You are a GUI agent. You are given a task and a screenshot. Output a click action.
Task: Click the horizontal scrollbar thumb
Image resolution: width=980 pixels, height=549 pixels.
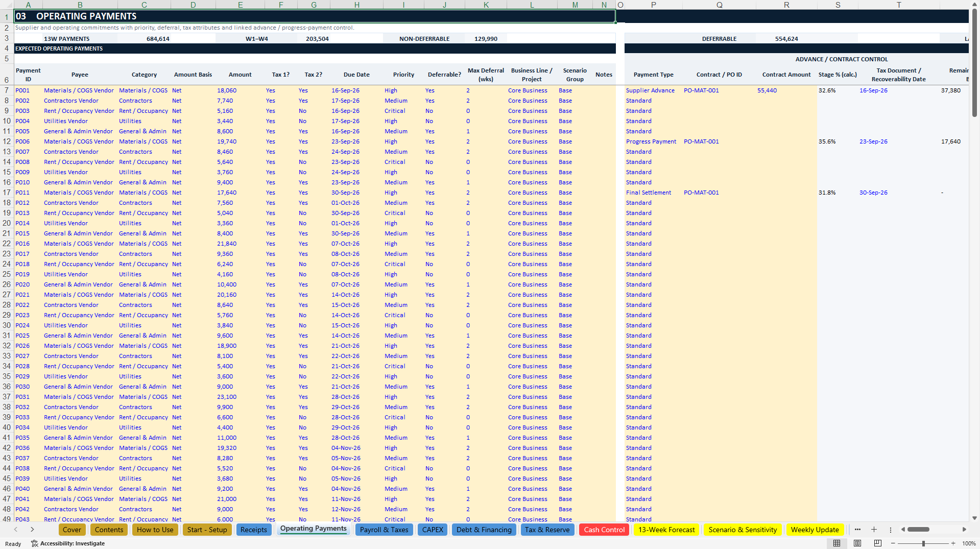click(918, 530)
